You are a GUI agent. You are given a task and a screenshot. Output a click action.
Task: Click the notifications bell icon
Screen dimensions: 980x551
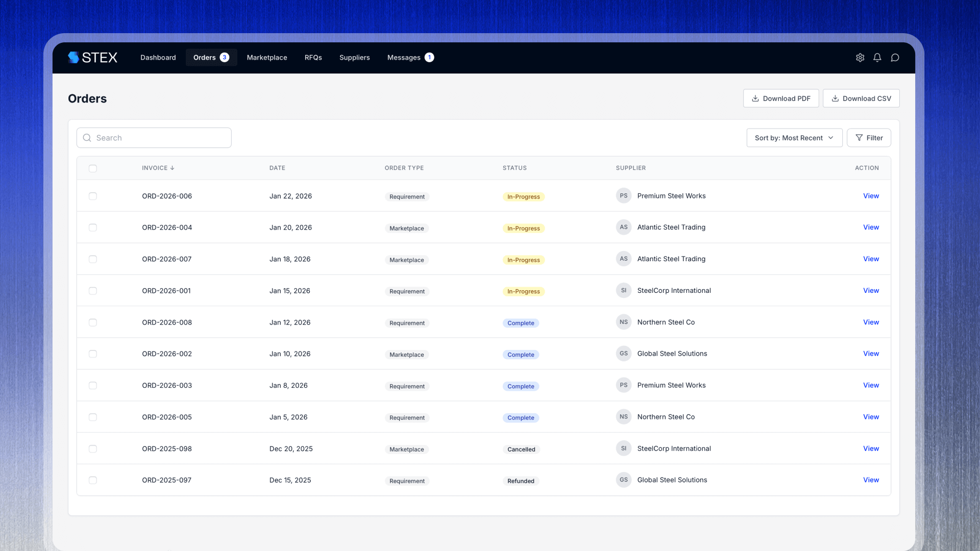877,58
